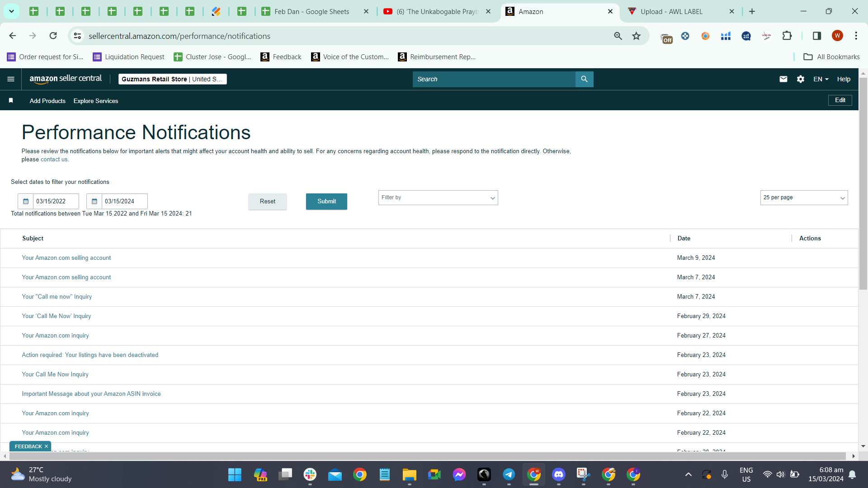Image resolution: width=868 pixels, height=488 pixels.
Task: Click the speaker volume icon in system tray
Action: pos(780,474)
